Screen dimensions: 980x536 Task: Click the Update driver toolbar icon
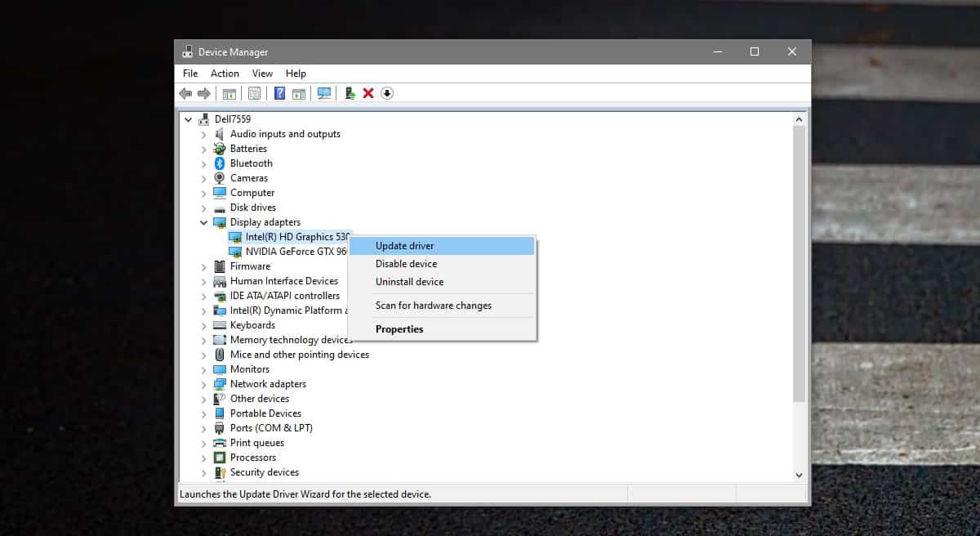coord(350,93)
